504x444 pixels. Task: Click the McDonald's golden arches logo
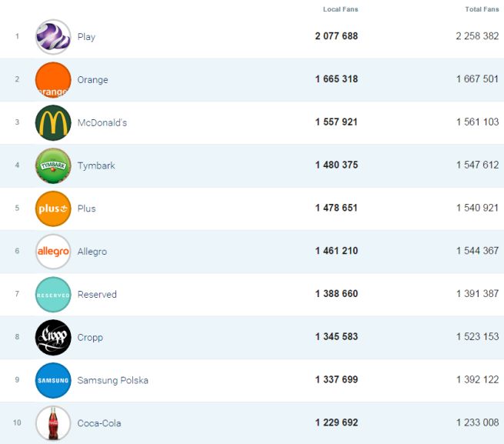[x=53, y=123]
